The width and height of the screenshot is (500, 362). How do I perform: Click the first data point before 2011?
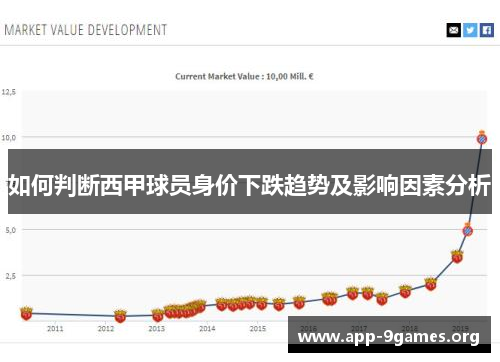26,313
